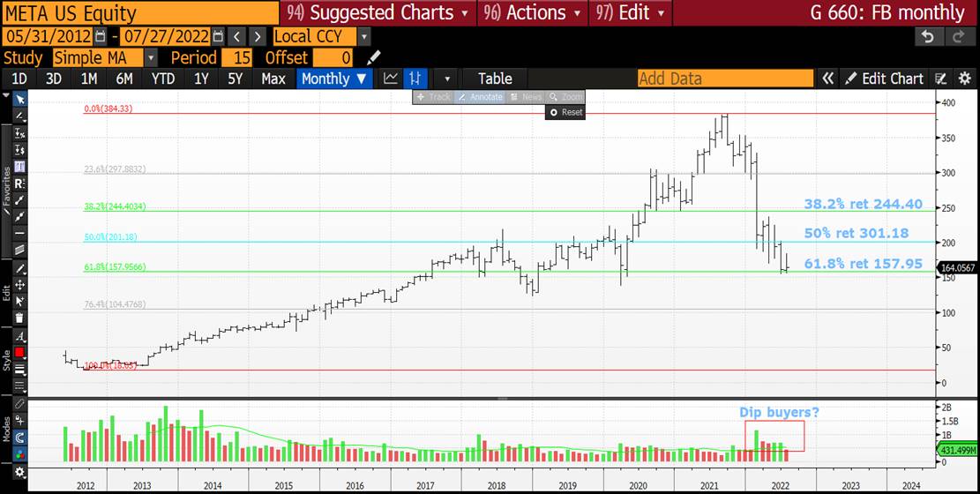The height and width of the screenshot is (494, 980).
Task: Click start date 05/31/2012 field
Action: pos(49,36)
